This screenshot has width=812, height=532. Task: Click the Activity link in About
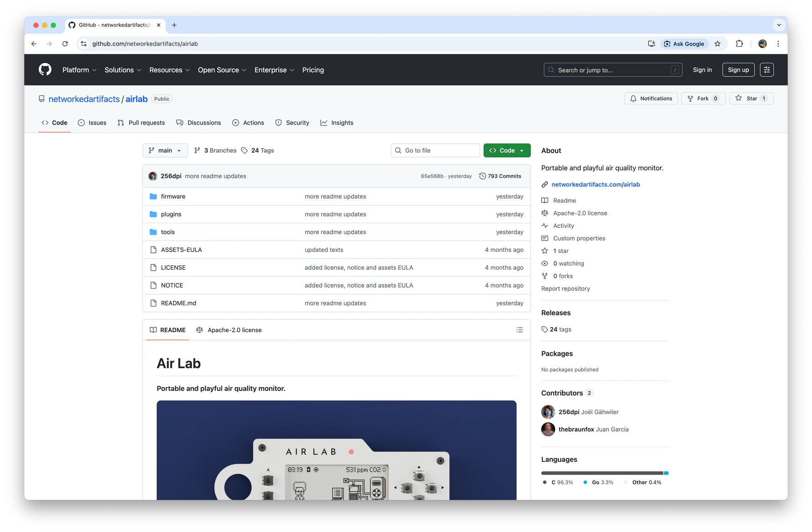564,226
